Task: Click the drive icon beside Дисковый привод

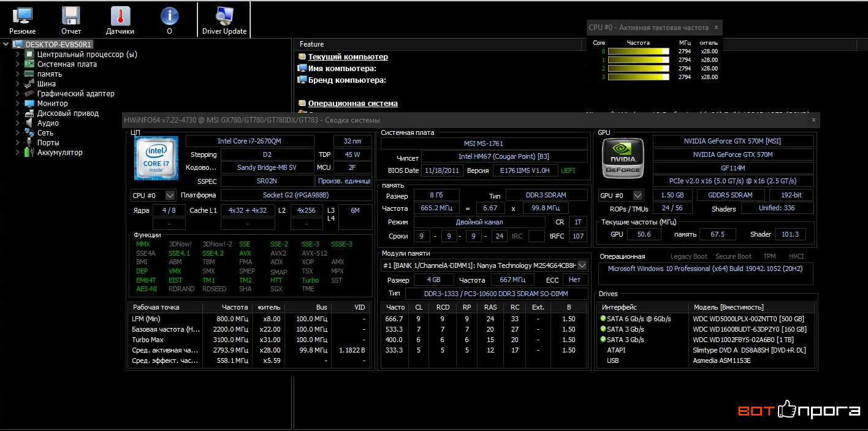Action: (x=29, y=113)
